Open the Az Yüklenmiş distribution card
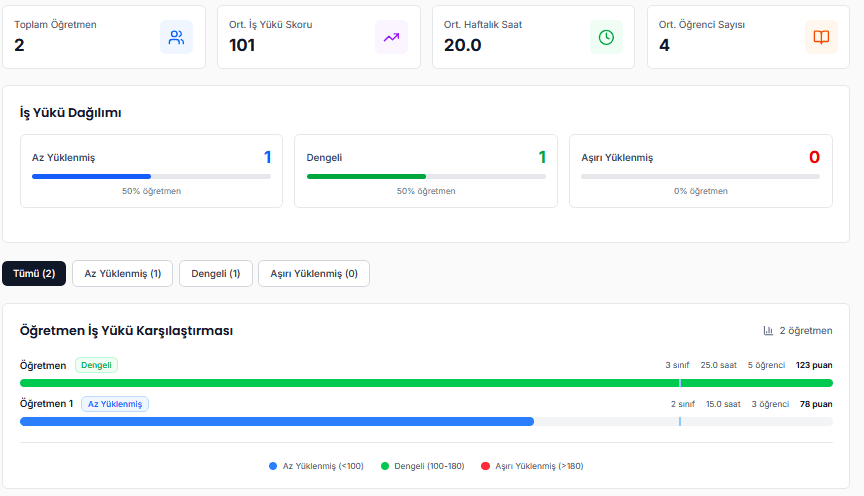The height and width of the screenshot is (496, 864). [x=151, y=171]
